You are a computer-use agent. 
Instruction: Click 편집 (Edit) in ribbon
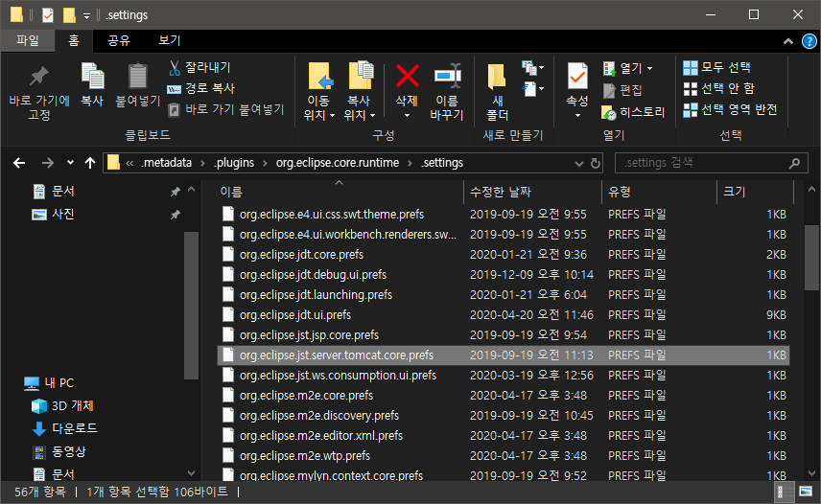pos(622,90)
